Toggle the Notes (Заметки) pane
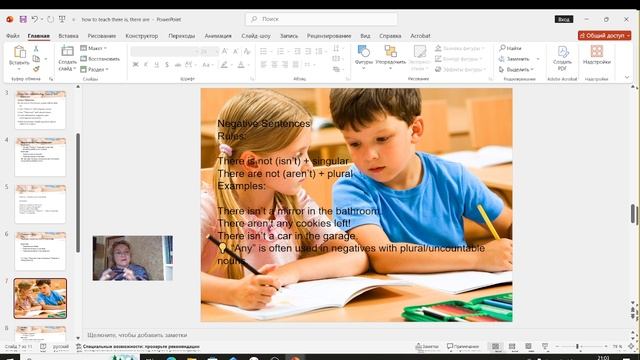640x360 pixels. (x=427, y=347)
